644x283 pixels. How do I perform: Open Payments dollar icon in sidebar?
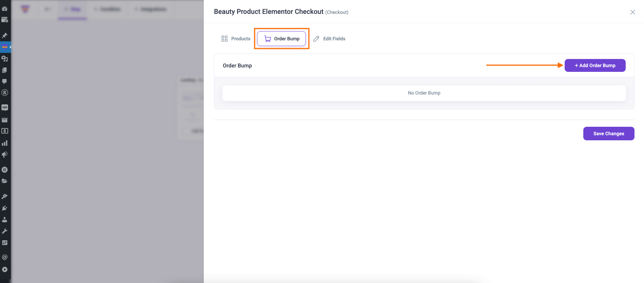click(5, 131)
